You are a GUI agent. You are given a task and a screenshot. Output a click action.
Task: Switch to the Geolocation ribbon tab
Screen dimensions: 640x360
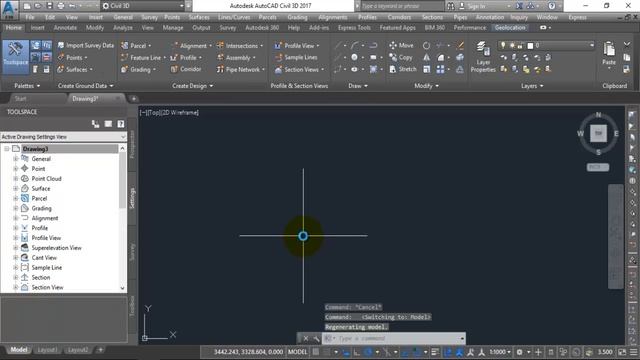click(x=510, y=28)
